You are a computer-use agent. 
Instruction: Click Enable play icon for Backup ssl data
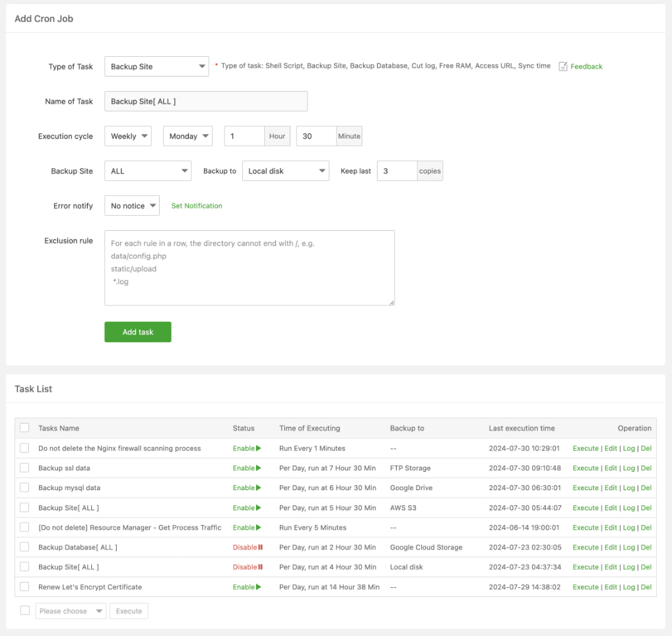259,468
